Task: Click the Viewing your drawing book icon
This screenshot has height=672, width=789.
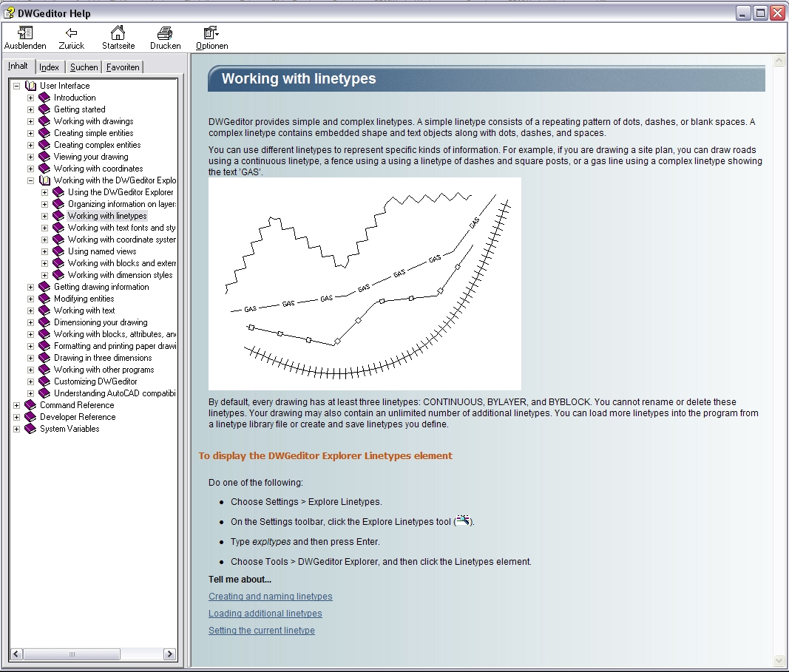Action: click(45, 157)
